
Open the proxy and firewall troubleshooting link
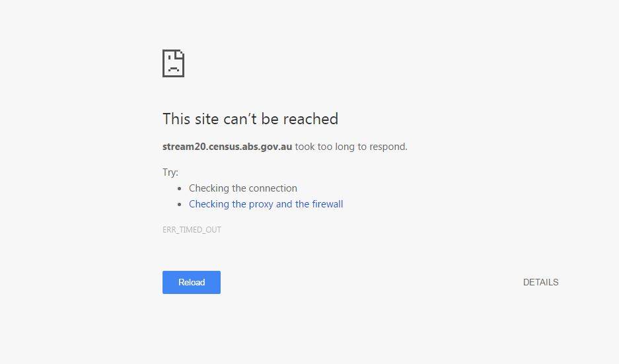click(x=266, y=204)
